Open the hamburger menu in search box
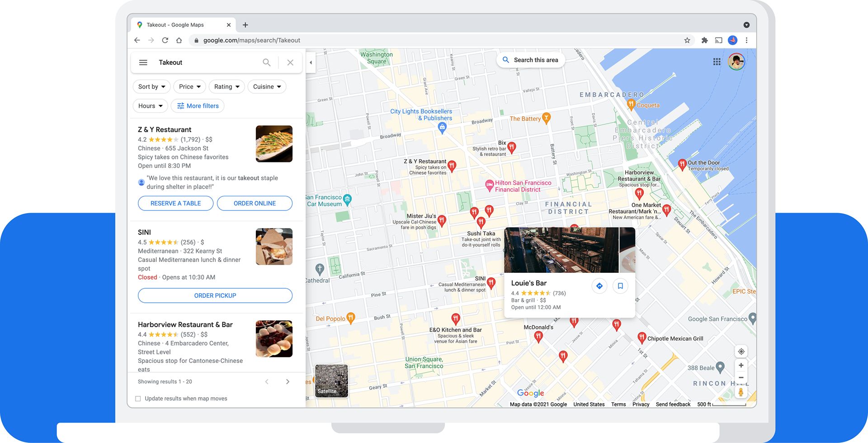This screenshot has height=443, width=868. coord(143,62)
